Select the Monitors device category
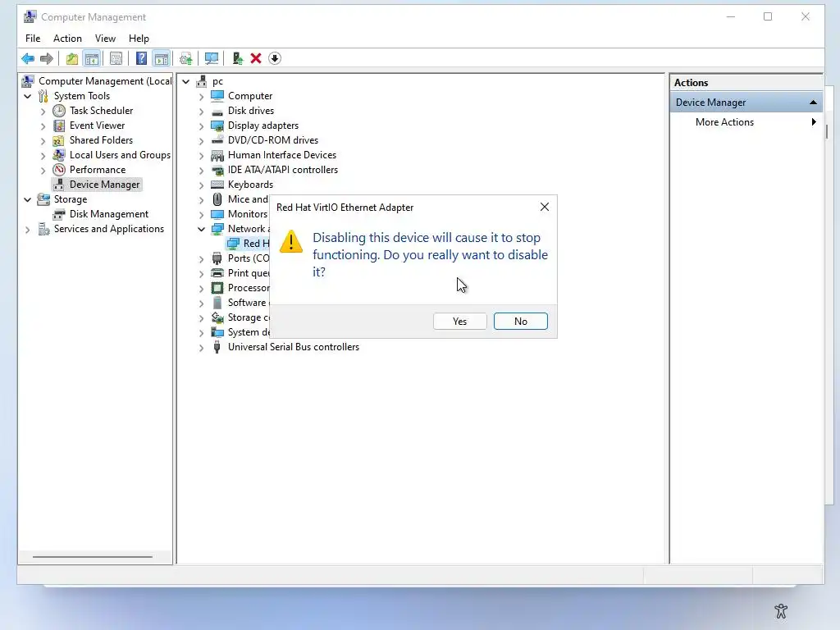Screen dimensions: 840x630 pos(248,214)
